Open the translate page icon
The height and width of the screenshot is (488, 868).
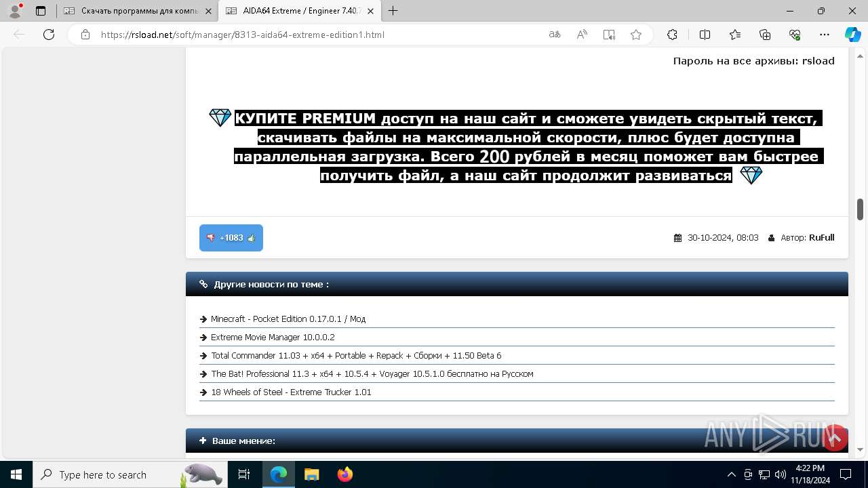[x=555, y=35]
